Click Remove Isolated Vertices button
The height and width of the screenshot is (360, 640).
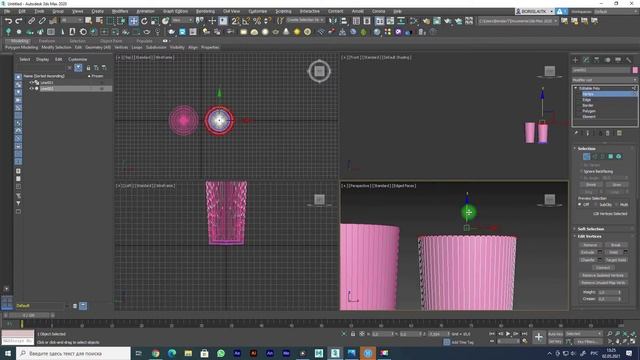point(603,276)
